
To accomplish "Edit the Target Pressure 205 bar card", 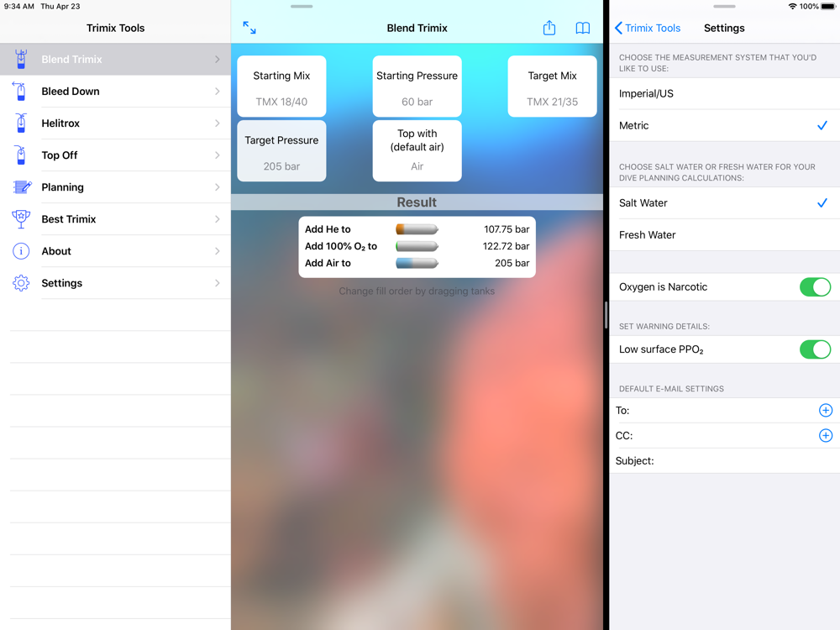I will pos(281,150).
